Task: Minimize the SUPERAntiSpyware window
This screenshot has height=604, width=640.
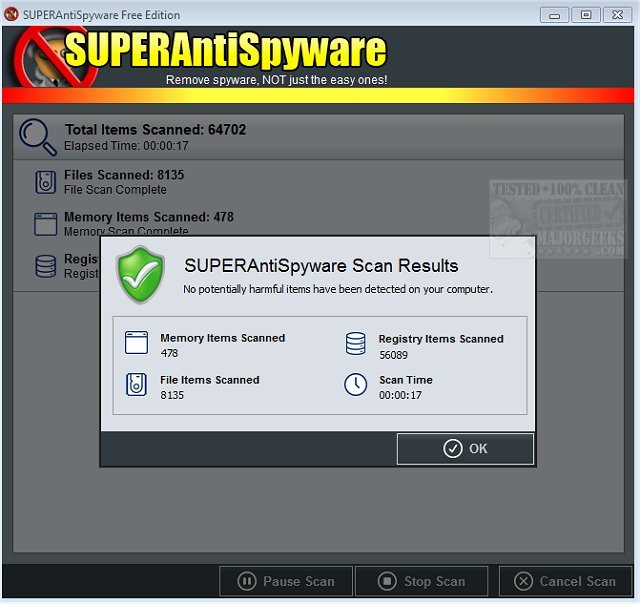Action: [x=554, y=15]
